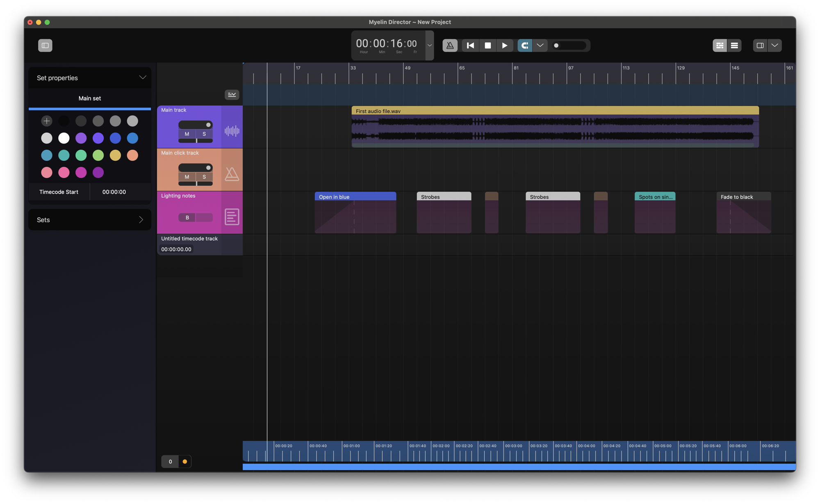Click the Lighting notes document icon
820x504 pixels.
pos(232,217)
